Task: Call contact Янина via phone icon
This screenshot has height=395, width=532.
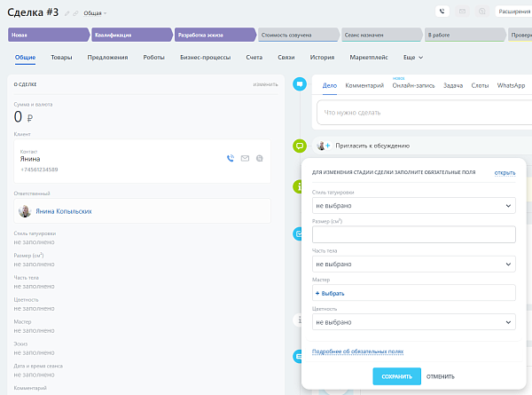Action: (231, 158)
